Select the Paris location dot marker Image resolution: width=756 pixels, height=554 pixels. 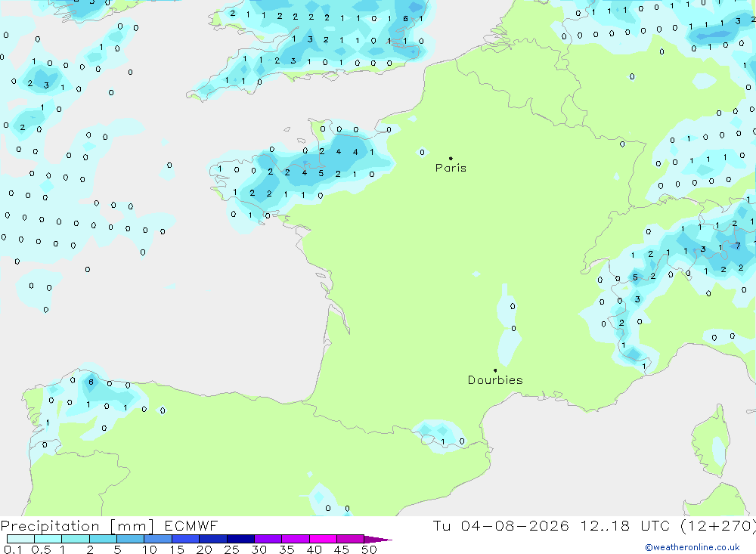pos(451,158)
